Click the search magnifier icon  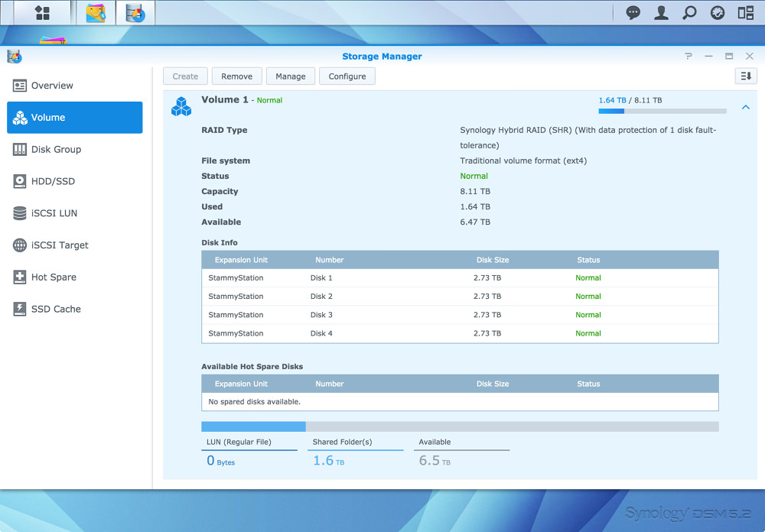tap(689, 13)
